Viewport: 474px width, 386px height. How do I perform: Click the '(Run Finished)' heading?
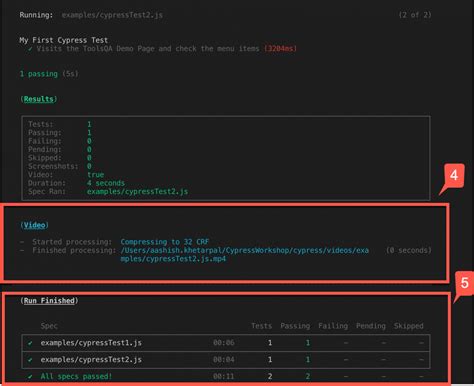49,301
